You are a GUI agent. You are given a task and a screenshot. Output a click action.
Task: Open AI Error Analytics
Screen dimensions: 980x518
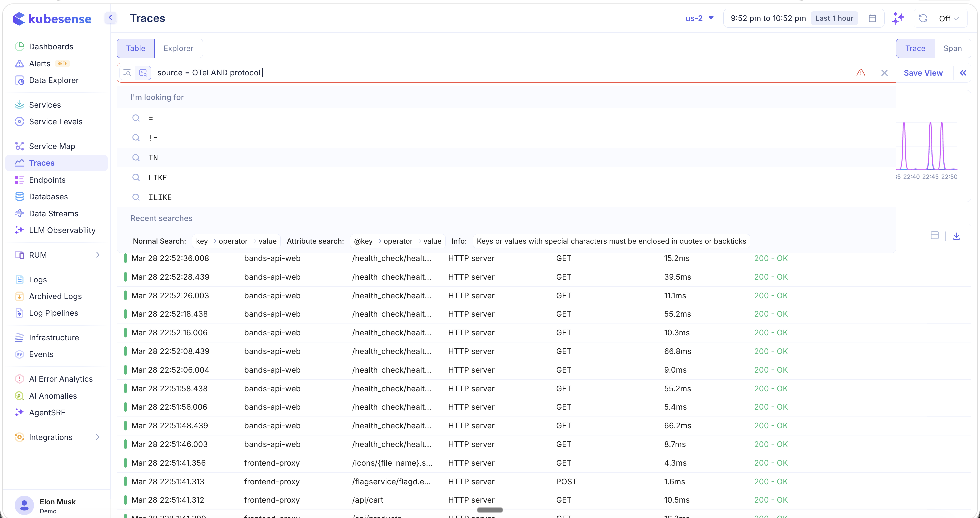tap(61, 378)
